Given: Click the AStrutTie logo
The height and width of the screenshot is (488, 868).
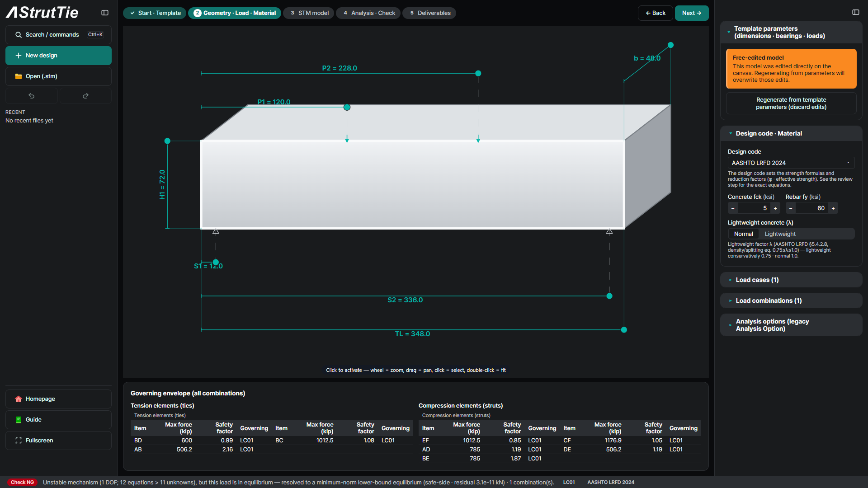Looking at the screenshot, I should (42, 13).
